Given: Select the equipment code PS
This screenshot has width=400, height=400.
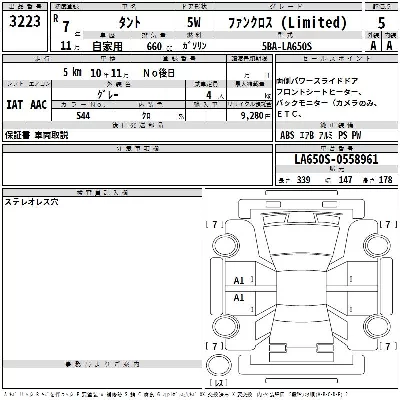Looking at the screenshot, I should coord(343,135).
